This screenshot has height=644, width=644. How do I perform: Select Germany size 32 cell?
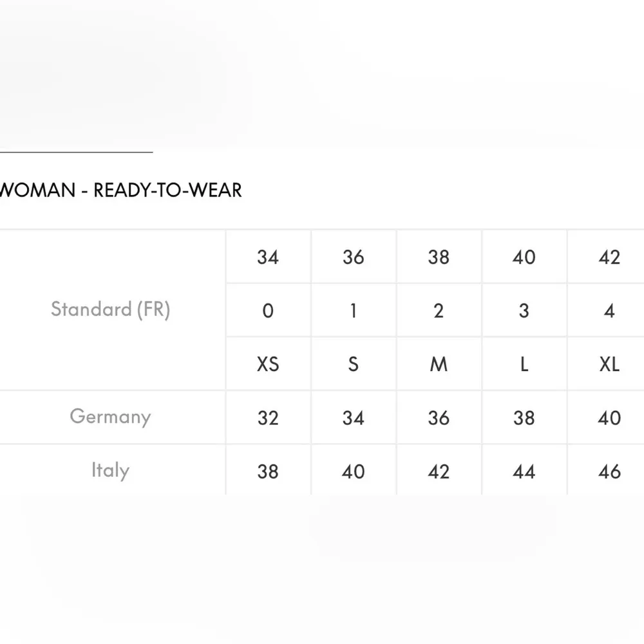pos(268,418)
